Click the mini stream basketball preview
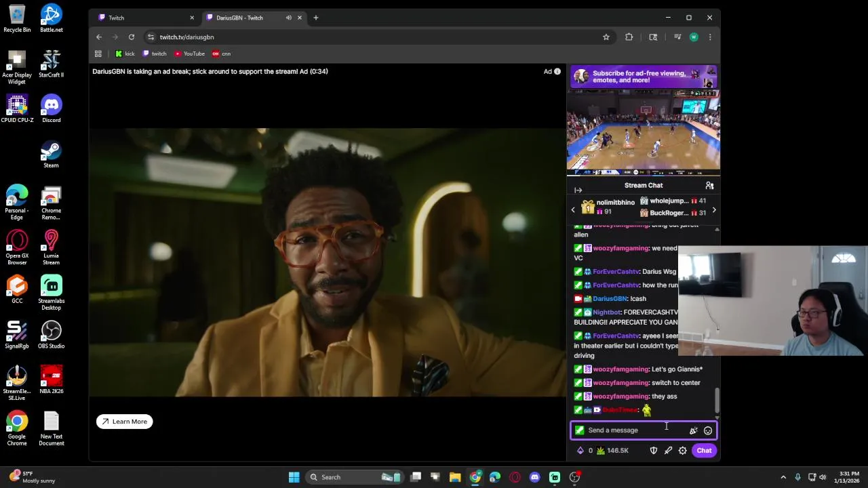 [x=644, y=132]
